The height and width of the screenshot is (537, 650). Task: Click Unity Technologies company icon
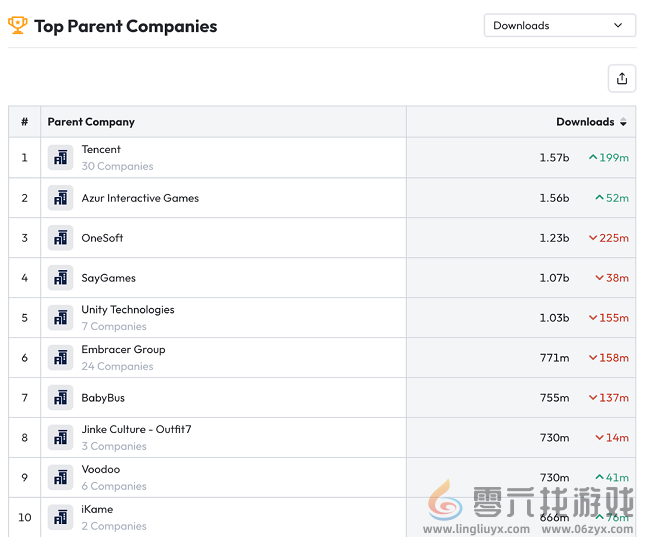[x=61, y=318]
